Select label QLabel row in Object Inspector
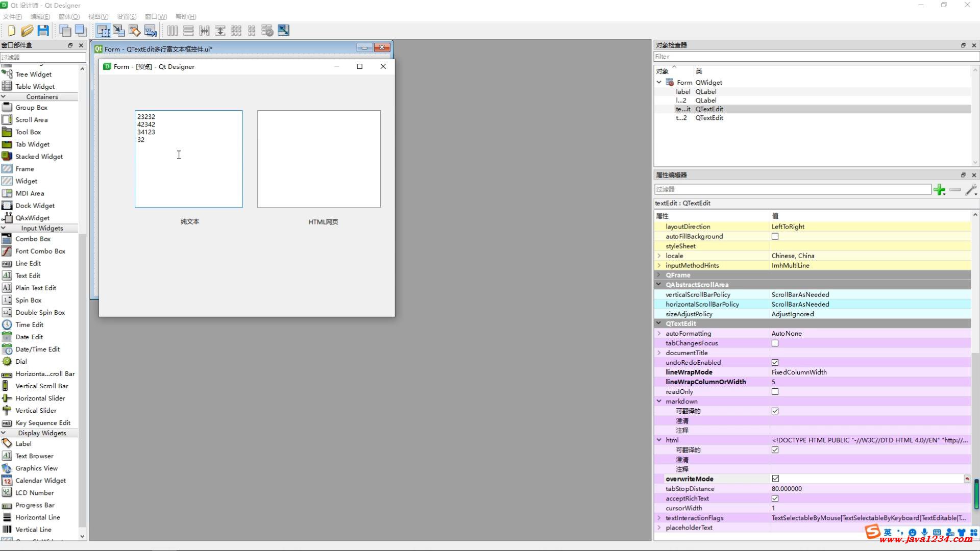The image size is (980, 551). point(812,92)
